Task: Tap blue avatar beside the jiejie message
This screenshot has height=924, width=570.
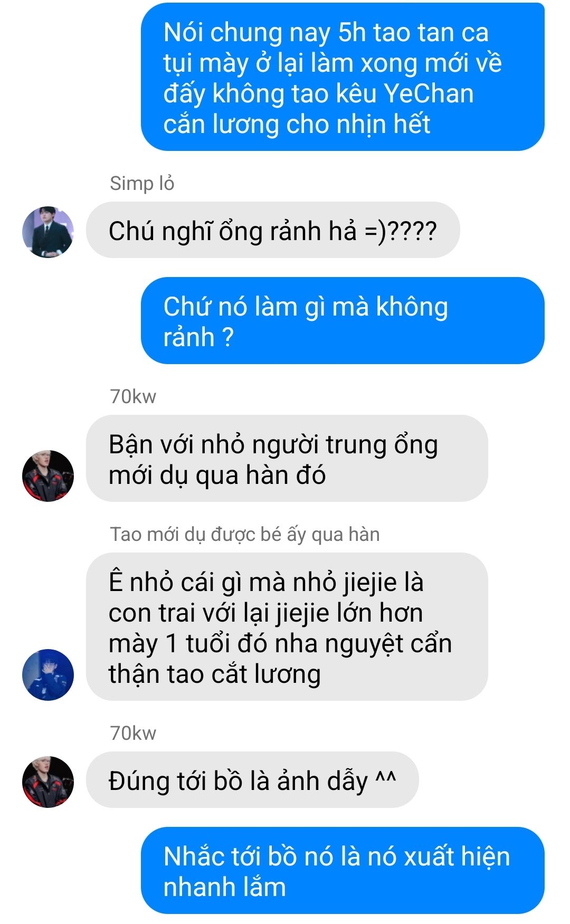Action: 48,675
